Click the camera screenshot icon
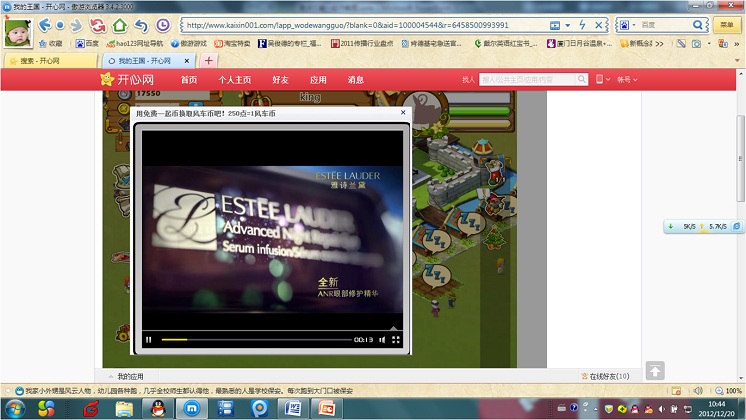Viewport: 746px width, 420px height. [x=697, y=43]
